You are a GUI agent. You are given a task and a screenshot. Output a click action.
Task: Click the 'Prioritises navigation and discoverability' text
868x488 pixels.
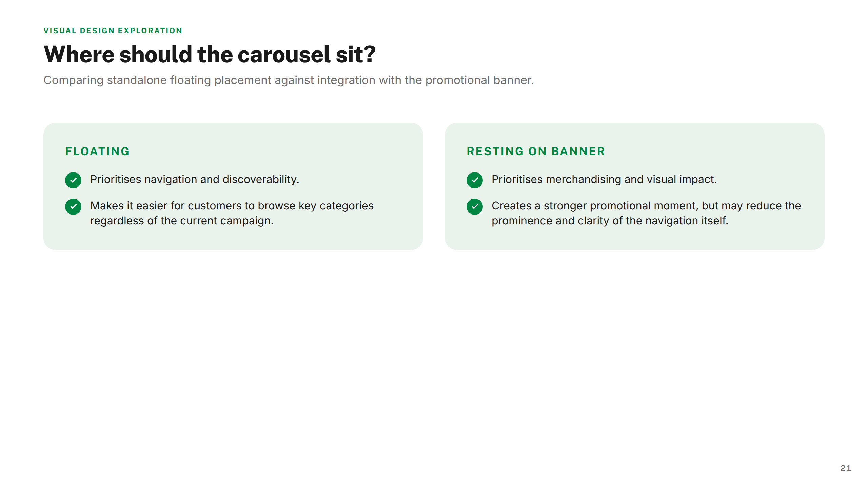pyautogui.click(x=195, y=179)
